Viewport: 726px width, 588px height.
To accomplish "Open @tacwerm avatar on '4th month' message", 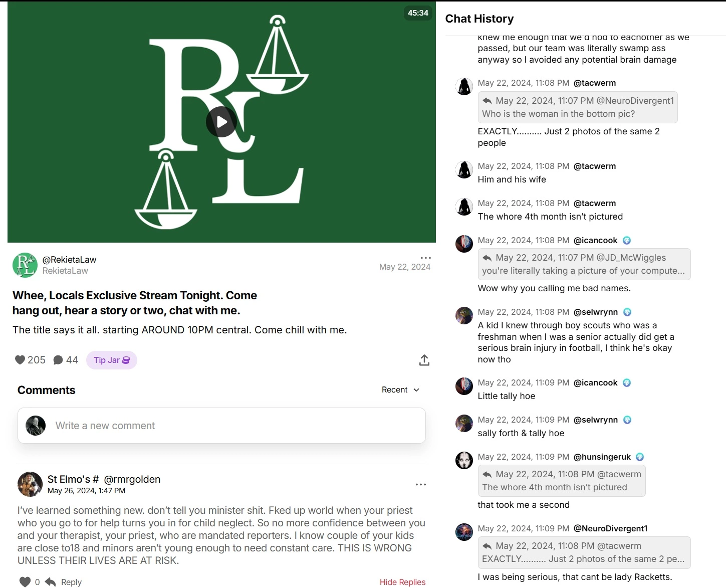I will (x=464, y=207).
